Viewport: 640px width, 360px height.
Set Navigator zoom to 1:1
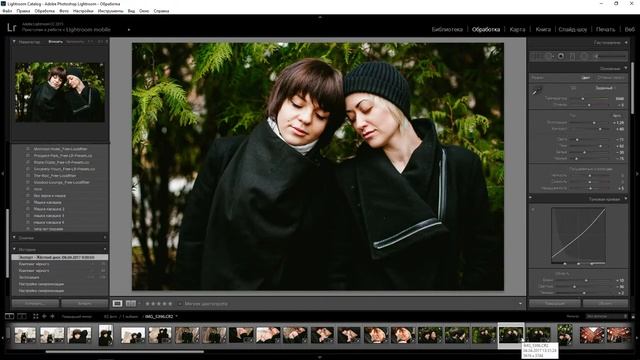click(90, 42)
